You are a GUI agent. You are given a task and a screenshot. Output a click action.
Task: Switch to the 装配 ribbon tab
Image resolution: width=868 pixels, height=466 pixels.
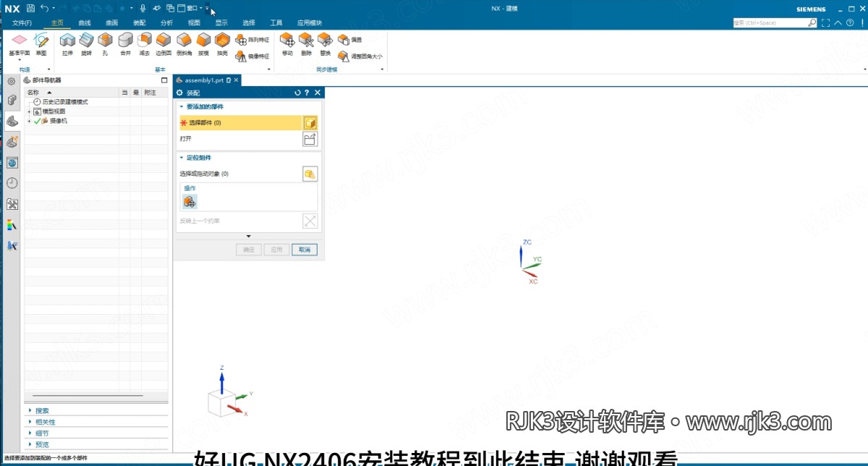[140, 23]
